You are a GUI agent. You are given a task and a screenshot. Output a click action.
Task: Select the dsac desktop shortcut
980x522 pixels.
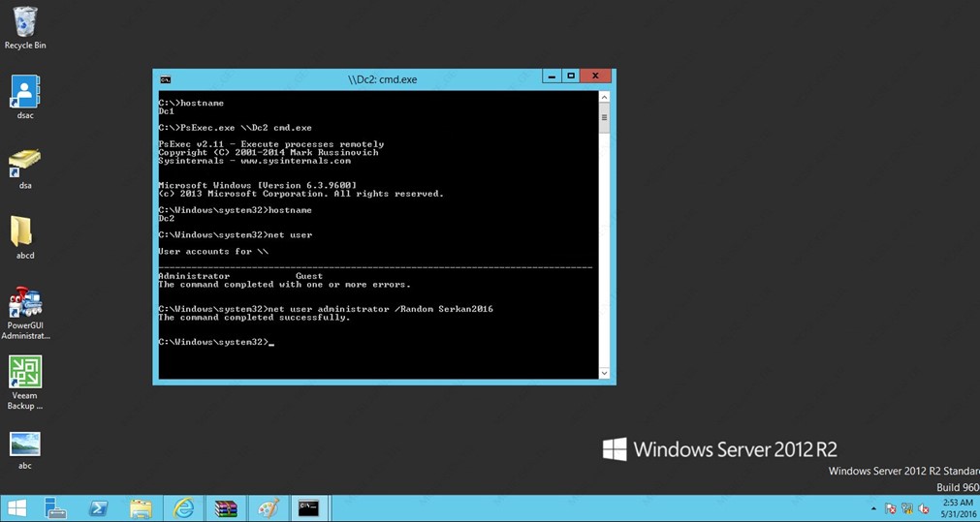25,97
